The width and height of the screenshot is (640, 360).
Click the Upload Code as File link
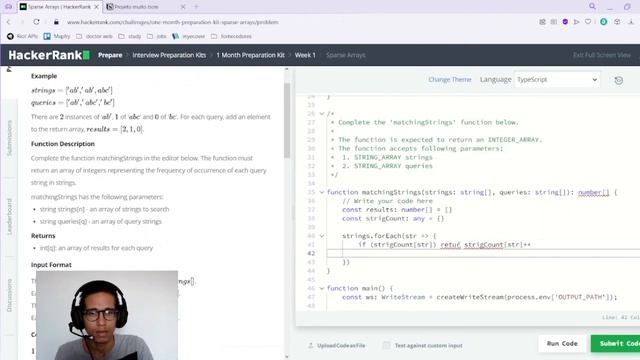point(341,345)
